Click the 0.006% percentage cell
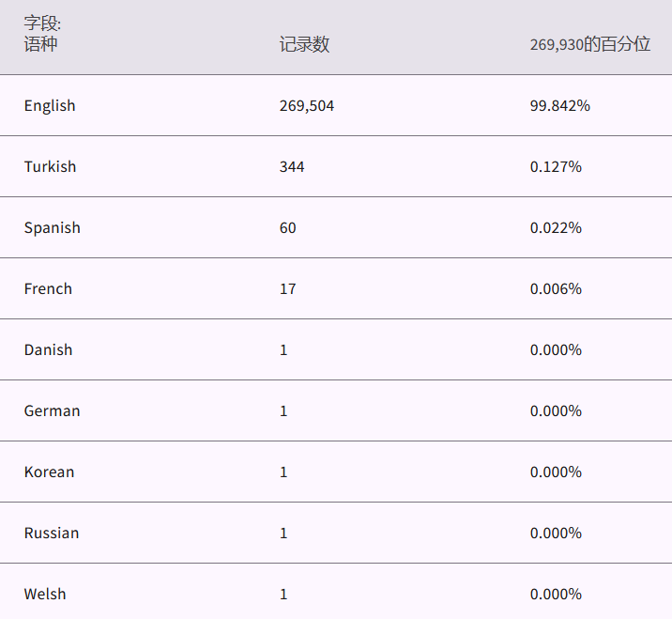This screenshot has height=619, width=672. pyautogui.click(x=556, y=289)
